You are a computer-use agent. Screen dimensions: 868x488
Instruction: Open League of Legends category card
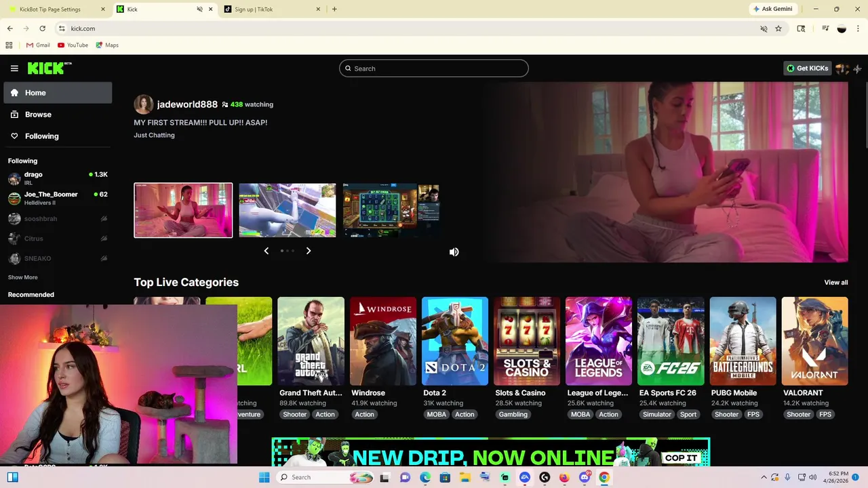(x=599, y=341)
